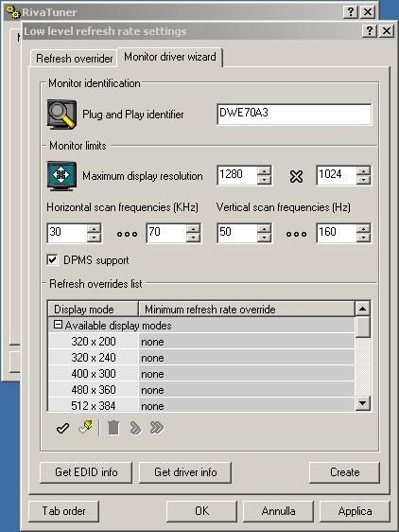Click the magnifier monitor identification icon
The height and width of the screenshot is (532, 399).
[x=61, y=115]
